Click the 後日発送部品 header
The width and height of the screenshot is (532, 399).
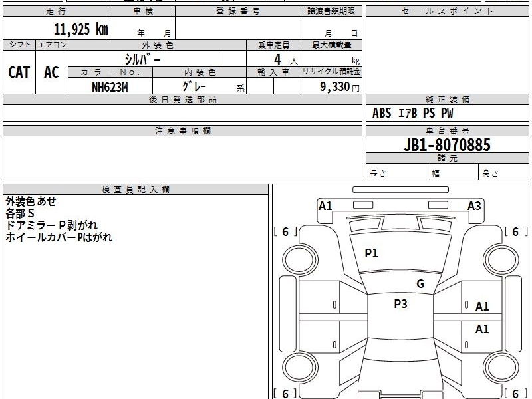click(182, 99)
